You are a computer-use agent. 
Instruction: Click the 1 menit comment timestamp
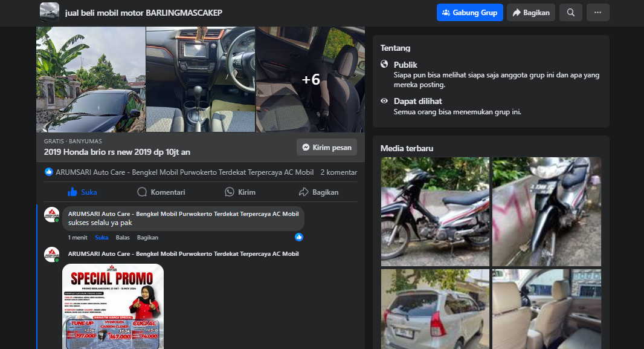[77, 238]
